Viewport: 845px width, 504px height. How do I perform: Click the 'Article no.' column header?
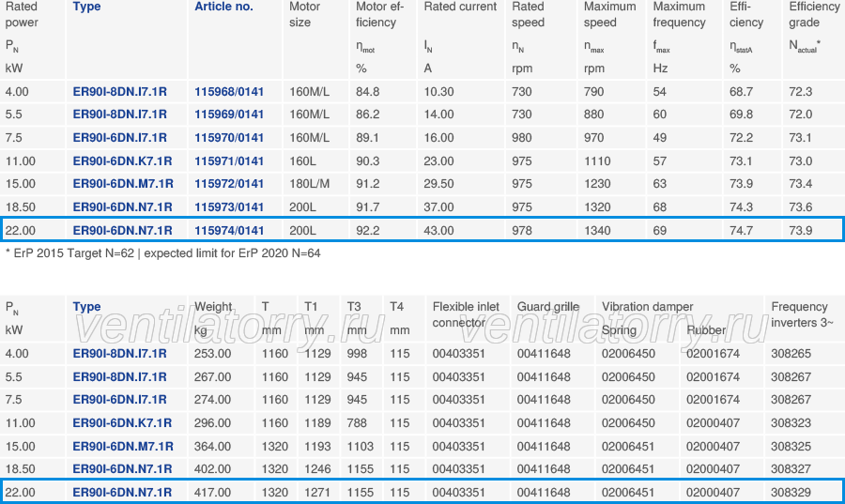[223, 7]
